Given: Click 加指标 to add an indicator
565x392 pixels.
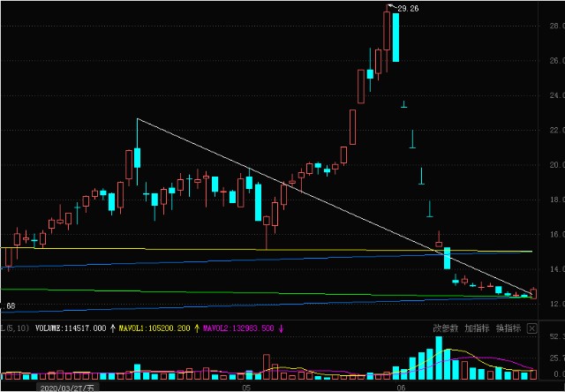Looking at the screenshot, I should click(478, 328).
